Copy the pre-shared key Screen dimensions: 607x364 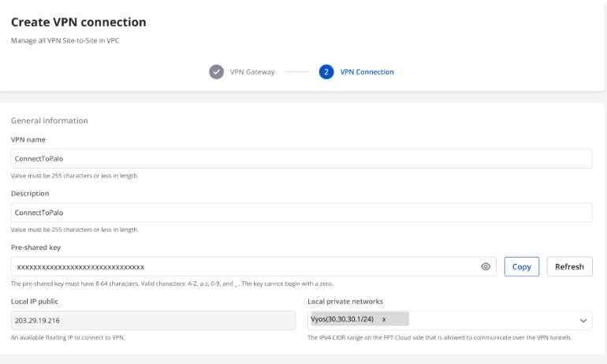521,267
